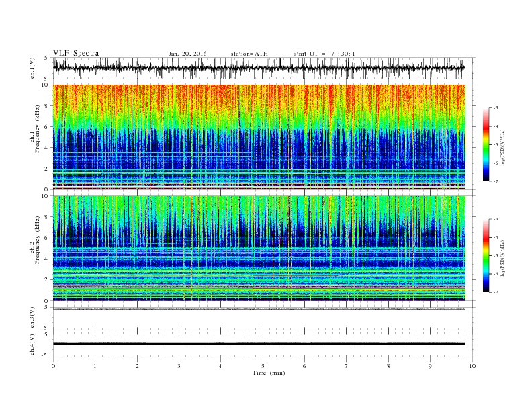This screenshot has height=411, width=532.
Task: Click inside the ch.2 spectrogram panel
Action: click(259, 248)
